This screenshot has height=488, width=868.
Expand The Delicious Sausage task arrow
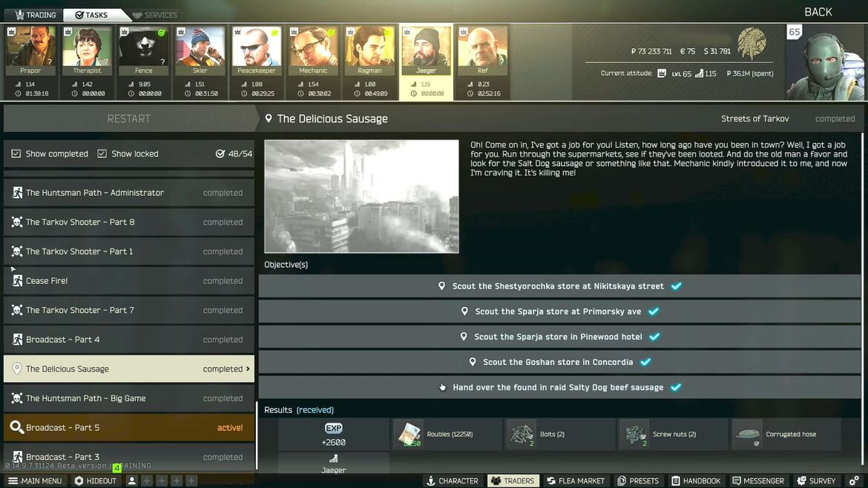coord(248,369)
